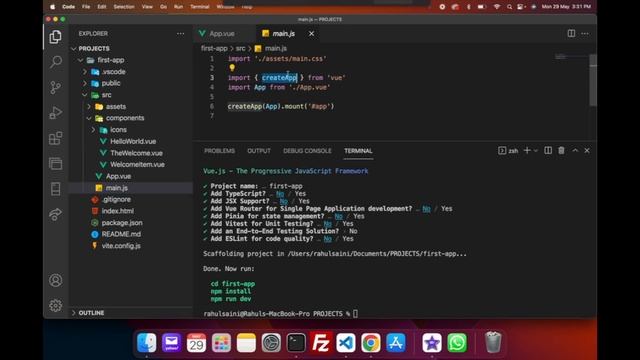This screenshot has height=360, width=640.
Task: Click the editor vertical scrollbar
Action: point(593,80)
